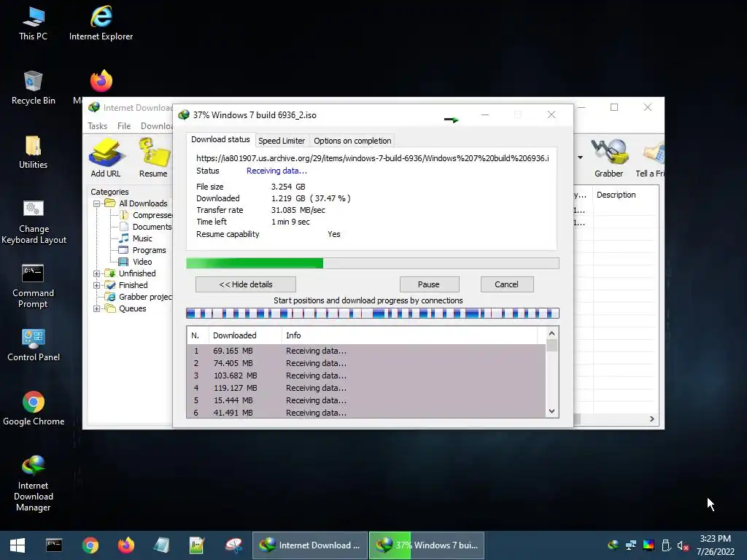Viewport: 747px width, 560px height.
Task: Launch Command Prompt from the desktop
Action: click(x=33, y=286)
